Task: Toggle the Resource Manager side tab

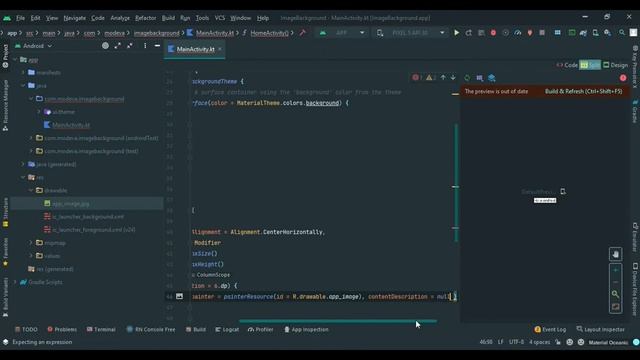Action: [5, 105]
